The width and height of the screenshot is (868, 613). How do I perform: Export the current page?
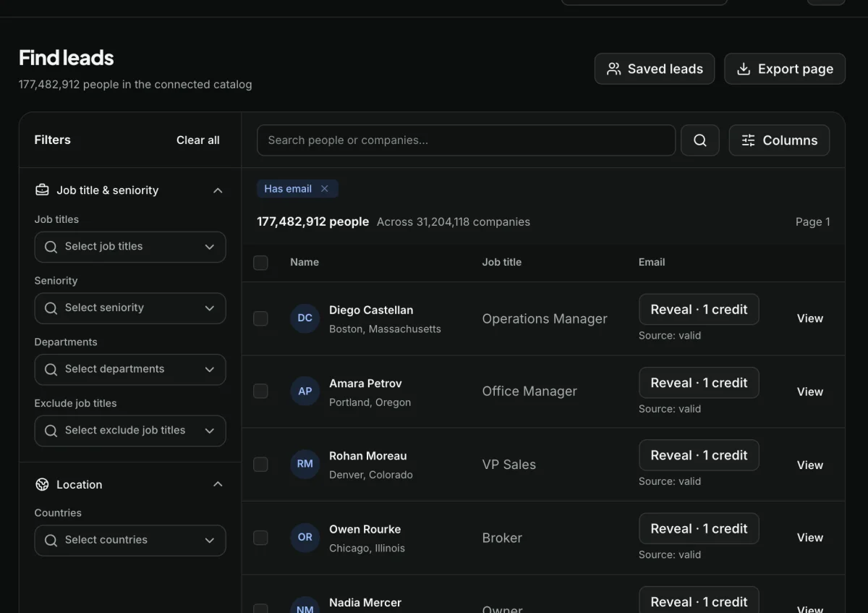[x=785, y=69]
